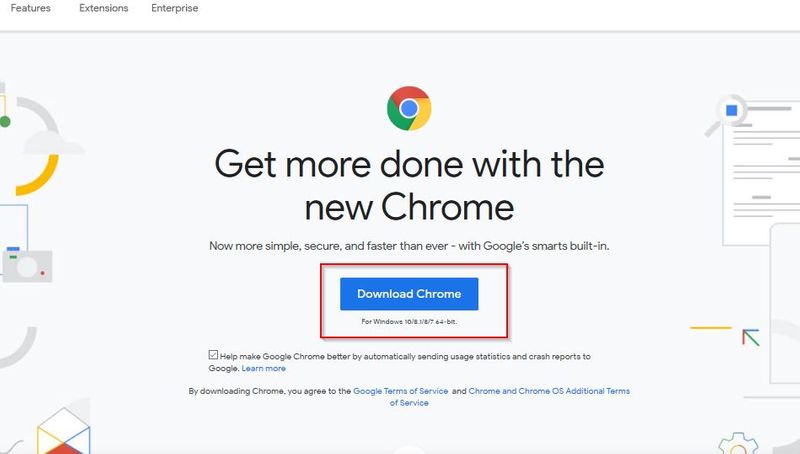Screen dimensions: 800x454
Task: Click the yellow arc illustration
Action: [38, 176]
